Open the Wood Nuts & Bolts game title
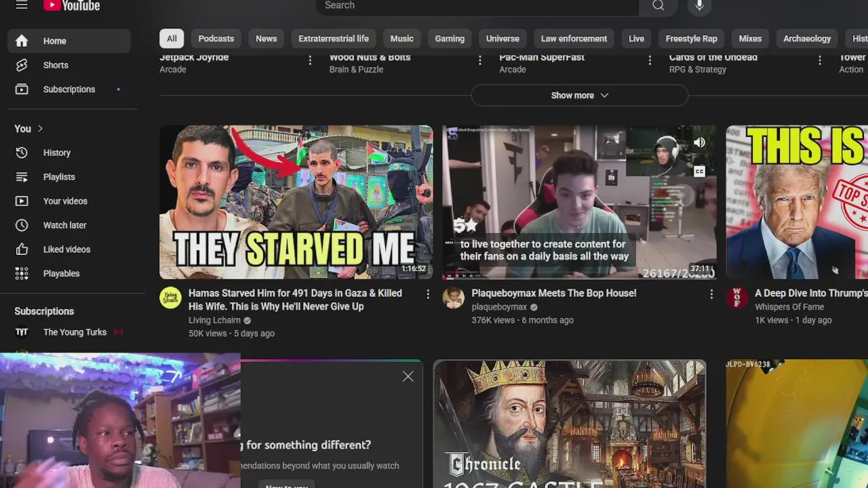868x488 pixels. coord(370,57)
